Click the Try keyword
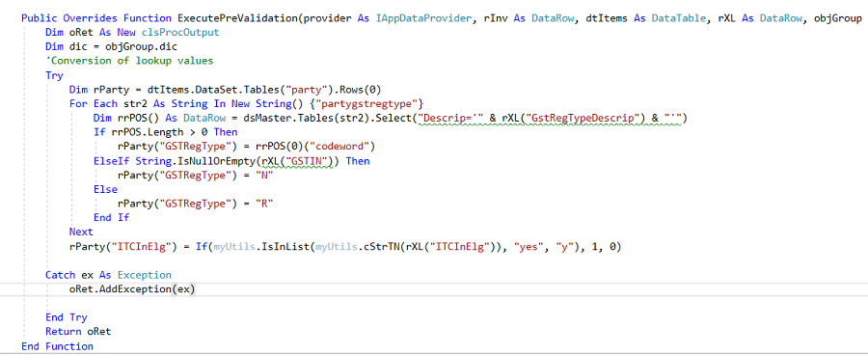 tap(54, 75)
